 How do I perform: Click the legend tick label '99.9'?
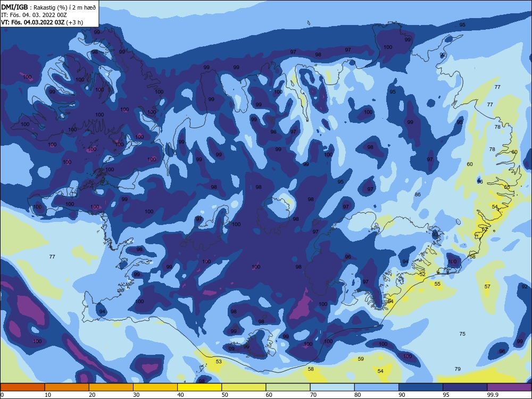click(x=492, y=395)
